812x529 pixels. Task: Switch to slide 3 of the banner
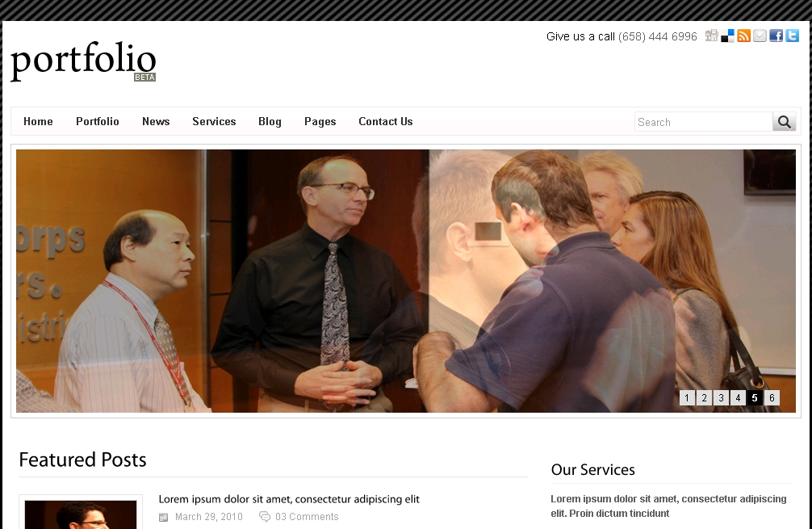tap(721, 398)
